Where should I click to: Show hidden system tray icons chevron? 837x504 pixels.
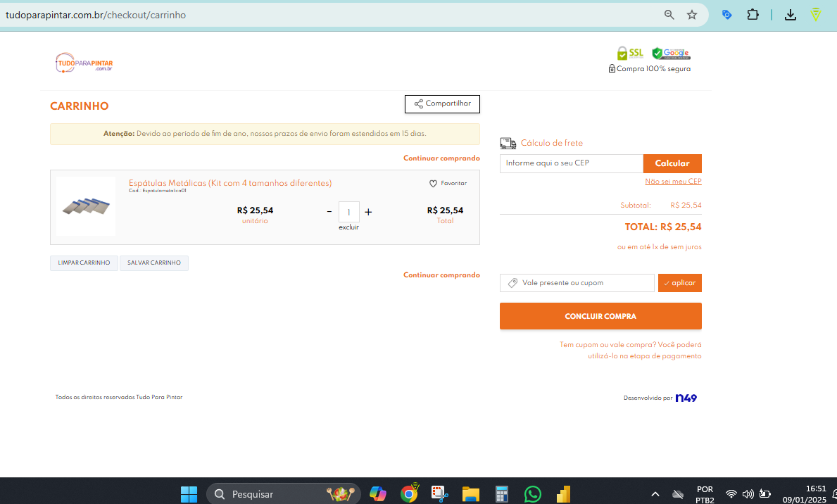pyautogui.click(x=655, y=494)
